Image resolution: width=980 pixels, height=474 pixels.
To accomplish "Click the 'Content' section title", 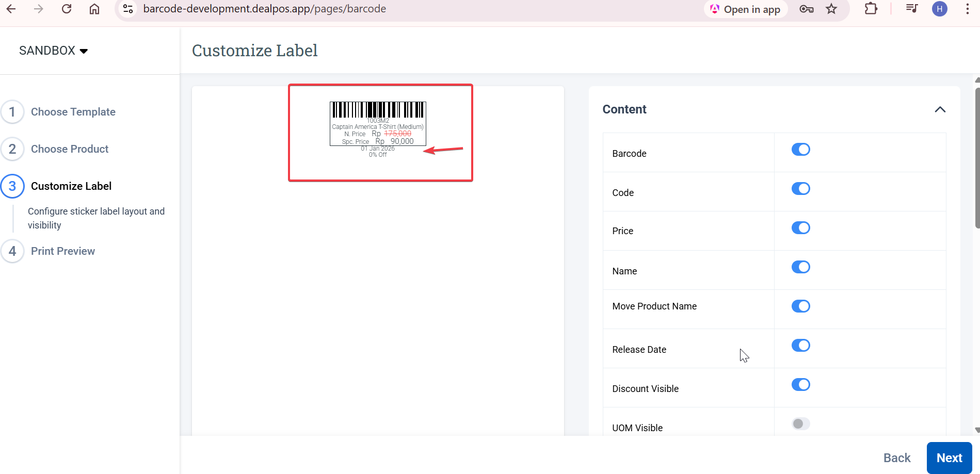I will (x=624, y=109).
